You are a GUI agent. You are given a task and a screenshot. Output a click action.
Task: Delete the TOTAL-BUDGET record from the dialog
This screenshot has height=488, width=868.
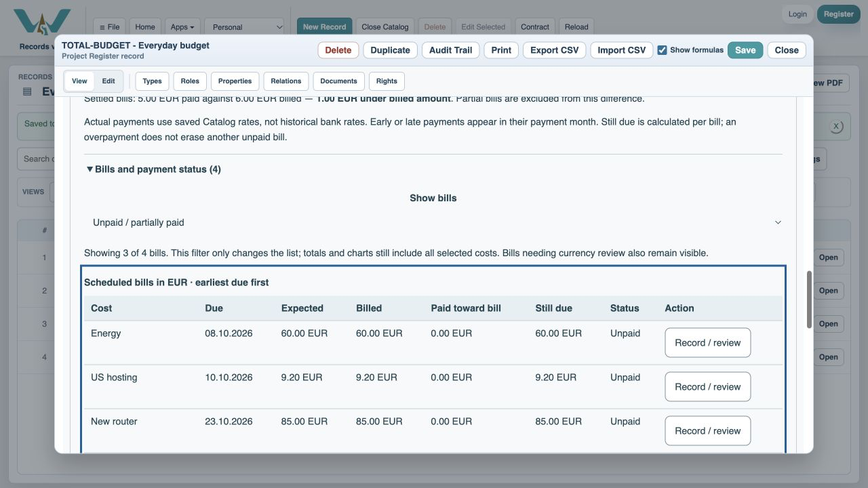click(x=338, y=50)
